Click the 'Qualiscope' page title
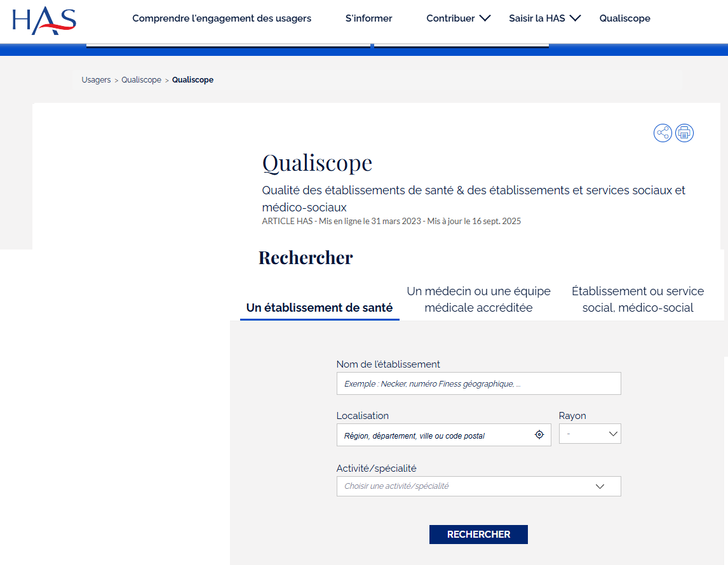This screenshot has width=728, height=565. (317, 163)
